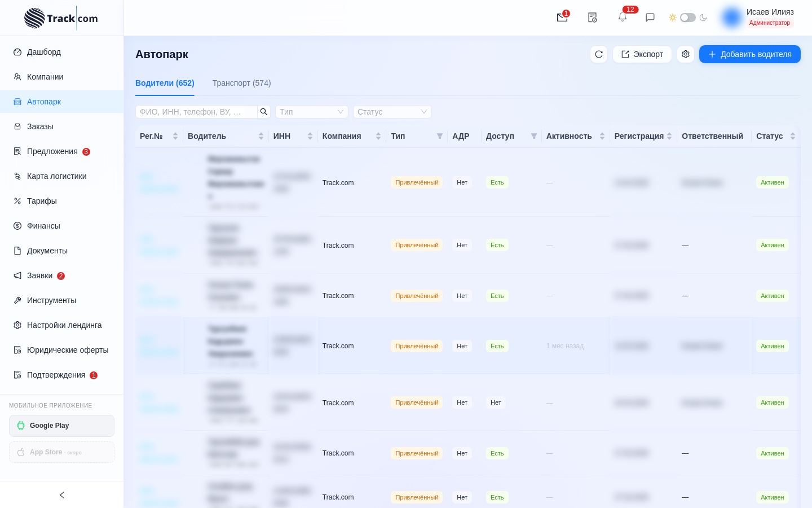The width and height of the screenshot is (812, 508).
Task: Open Заказы in the sidebar
Action: [x=62, y=126]
